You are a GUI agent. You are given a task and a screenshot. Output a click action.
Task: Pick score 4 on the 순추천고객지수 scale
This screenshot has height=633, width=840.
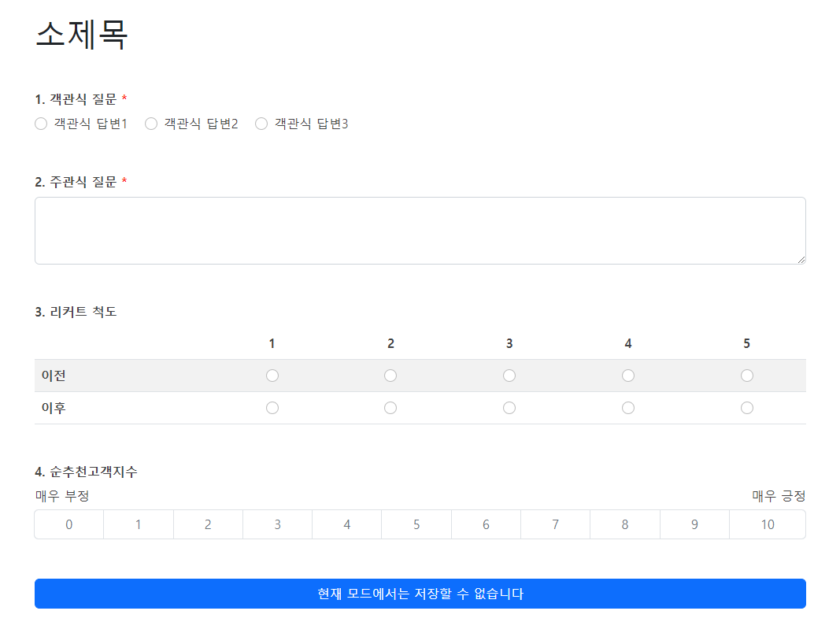click(347, 524)
